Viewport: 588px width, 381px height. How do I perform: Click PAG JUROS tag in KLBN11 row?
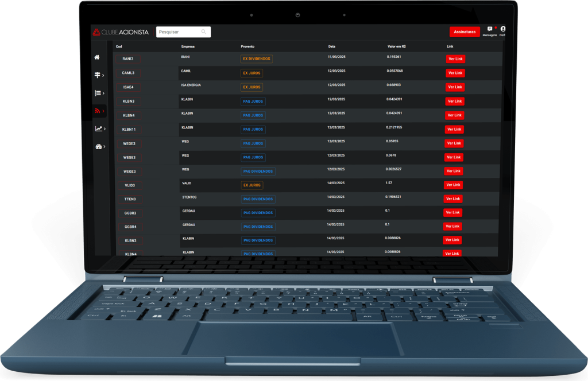point(253,129)
